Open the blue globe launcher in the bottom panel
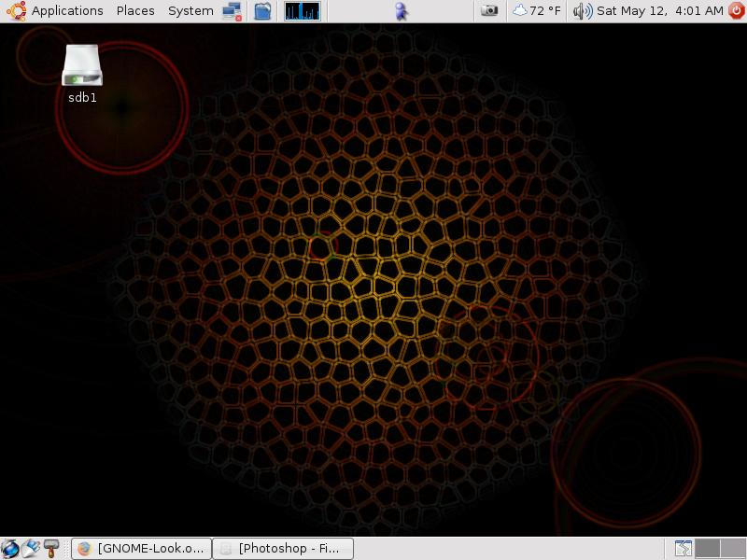Screen dimensions: 747x560 coord(10,549)
